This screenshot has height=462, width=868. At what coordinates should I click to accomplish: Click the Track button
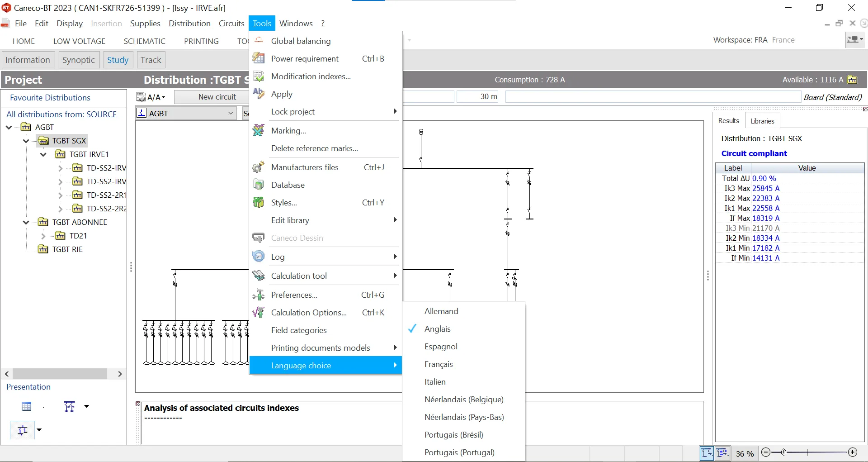(x=151, y=60)
